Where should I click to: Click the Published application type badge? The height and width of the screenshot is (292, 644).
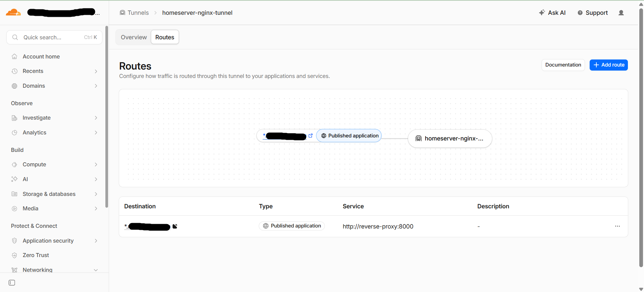tap(292, 226)
